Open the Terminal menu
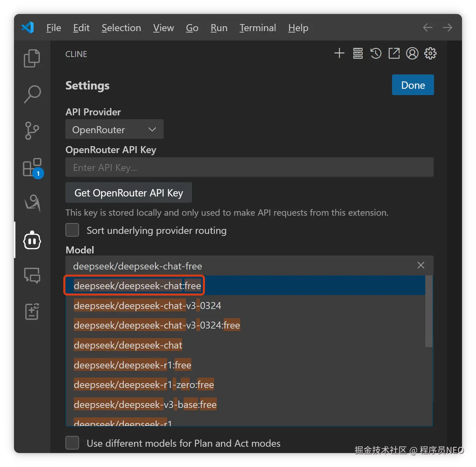Image resolution: width=476 pixels, height=467 pixels. (x=258, y=28)
